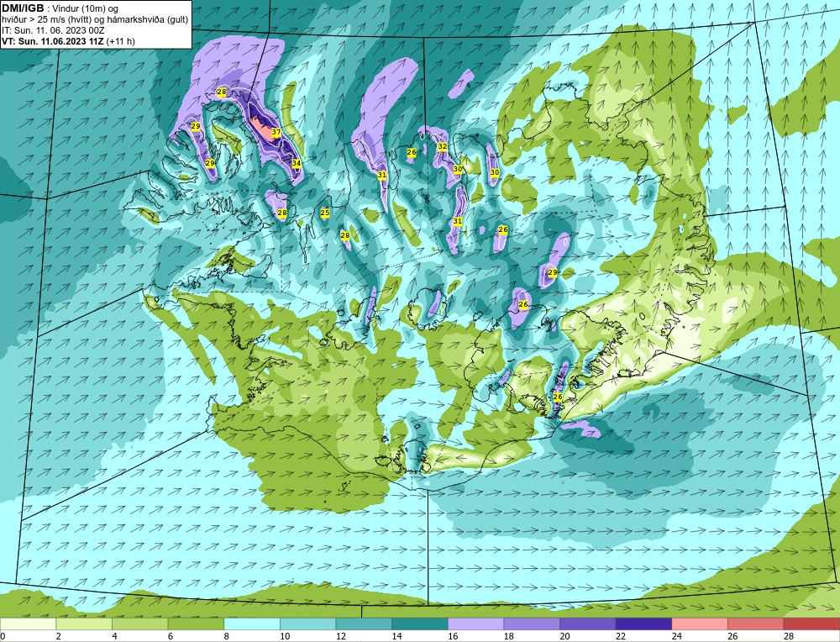Click the 0–2 m/s pale legend swatch
This screenshot has width=840, height=642.
pos(28,624)
